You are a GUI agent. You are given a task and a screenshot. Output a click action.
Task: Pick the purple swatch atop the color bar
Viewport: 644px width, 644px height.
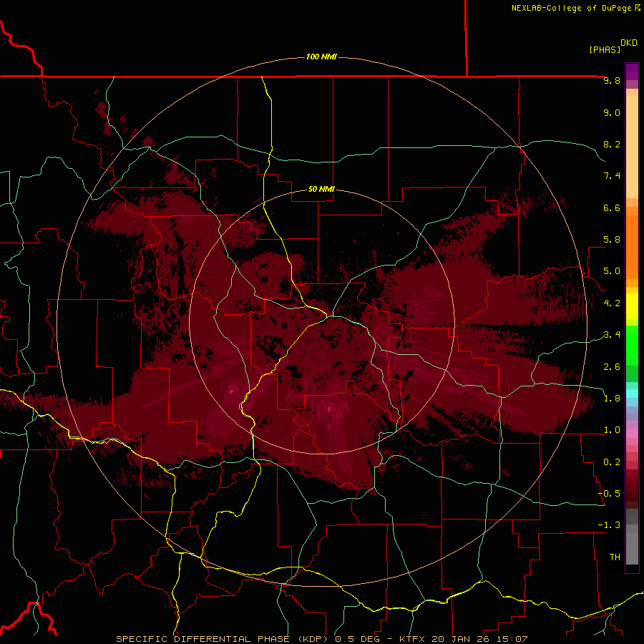pos(632,72)
